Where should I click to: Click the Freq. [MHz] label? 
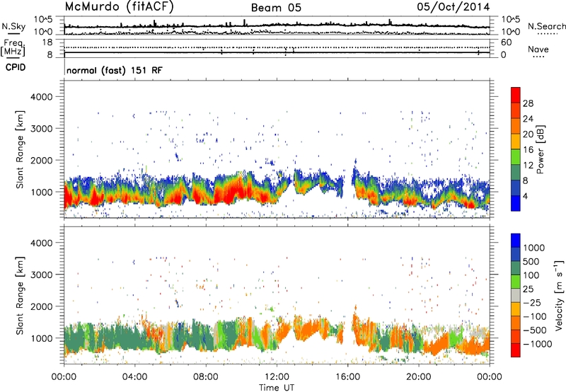(x=13, y=48)
